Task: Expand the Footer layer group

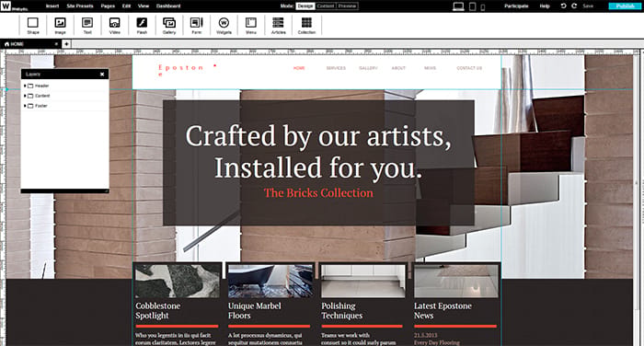Action: pyautogui.click(x=25, y=106)
